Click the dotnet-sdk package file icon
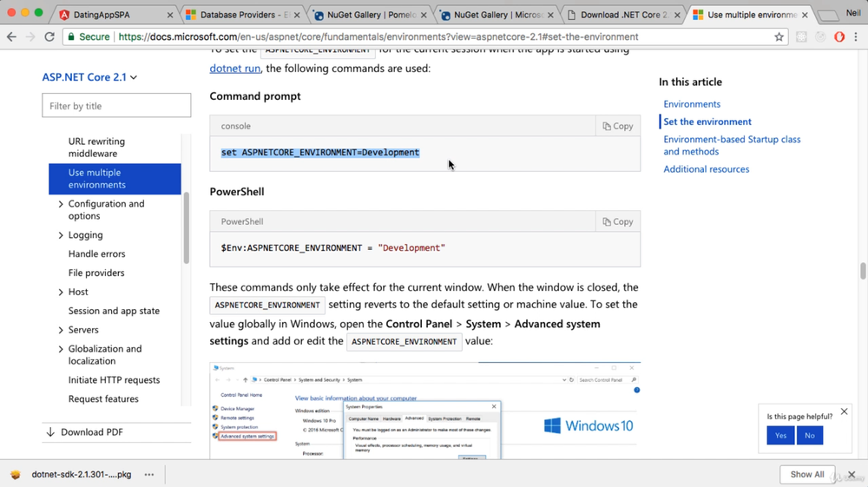The image size is (868, 487). [16, 474]
